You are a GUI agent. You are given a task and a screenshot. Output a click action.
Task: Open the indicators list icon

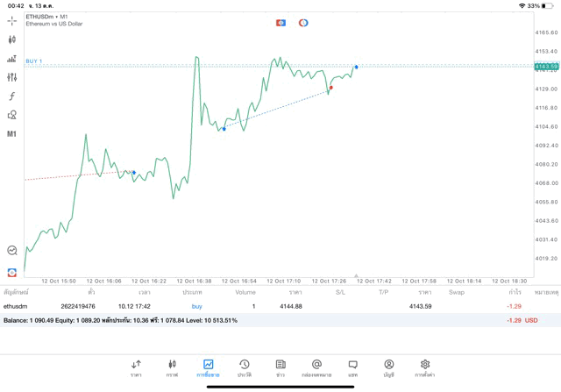point(12,59)
